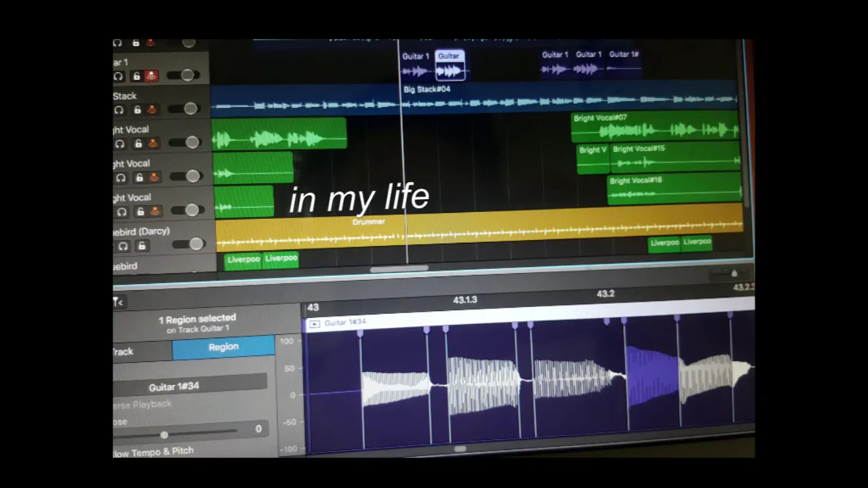The width and height of the screenshot is (868, 488).
Task: Lock the track holding the Bright Vocal#18 region
Action: click(x=140, y=212)
